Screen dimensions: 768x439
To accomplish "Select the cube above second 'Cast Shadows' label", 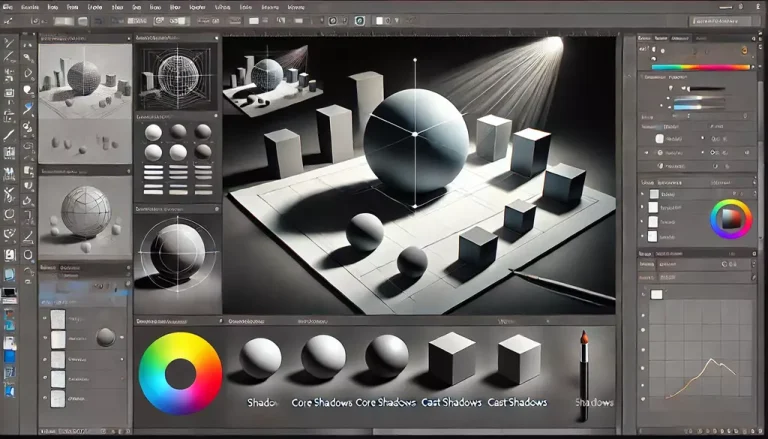I will point(519,359).
